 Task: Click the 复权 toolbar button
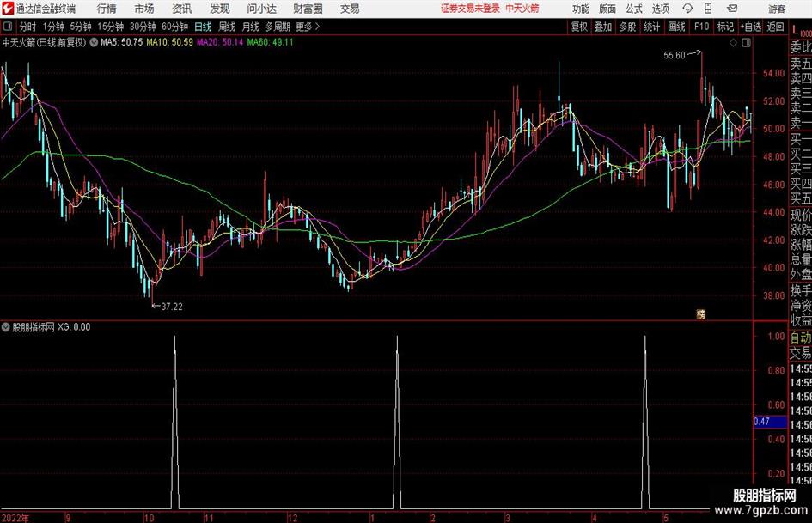tap(579, 27)
